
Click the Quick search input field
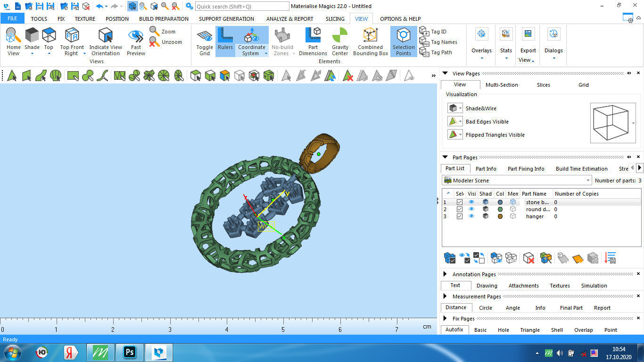point(242,6)
